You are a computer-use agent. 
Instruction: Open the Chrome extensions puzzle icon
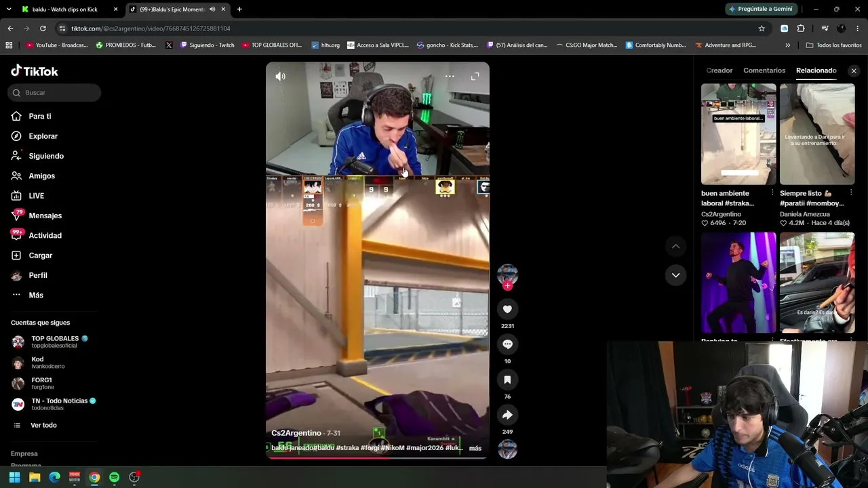801,28
